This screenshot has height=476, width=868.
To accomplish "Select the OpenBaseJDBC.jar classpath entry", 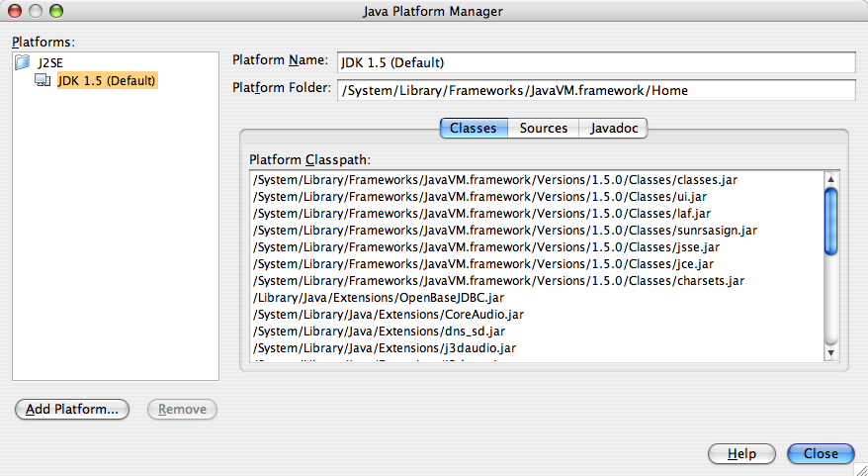I will [x=379, y=298].
